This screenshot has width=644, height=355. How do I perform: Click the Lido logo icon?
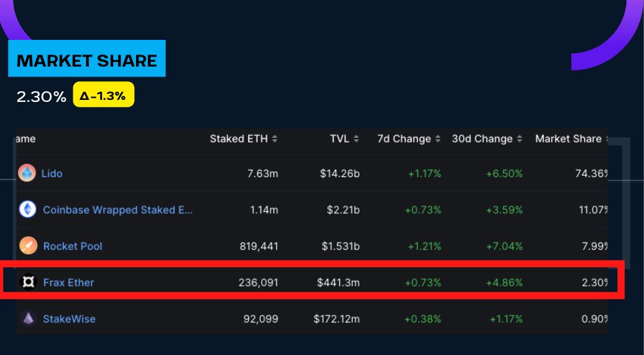[27, 173]
